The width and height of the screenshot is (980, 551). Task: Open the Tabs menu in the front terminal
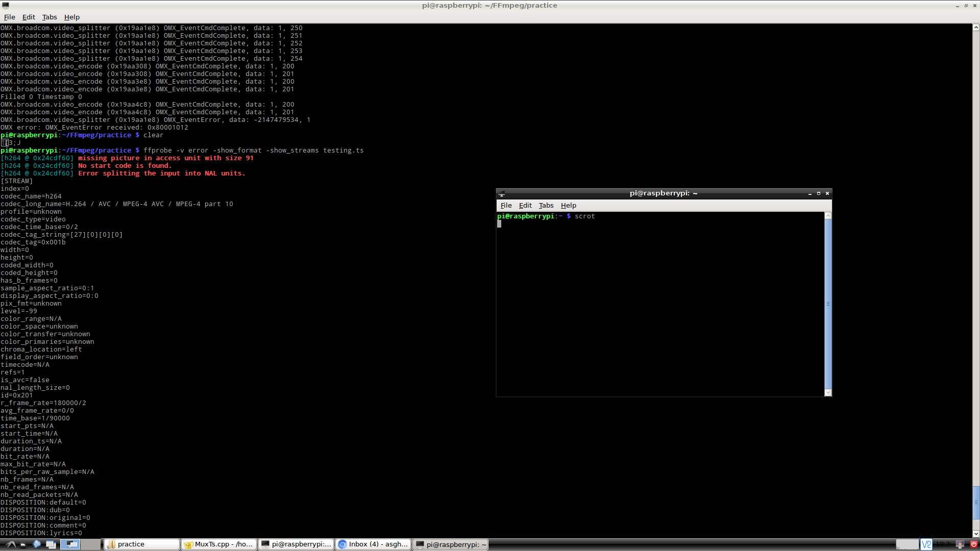coord(546,205)
